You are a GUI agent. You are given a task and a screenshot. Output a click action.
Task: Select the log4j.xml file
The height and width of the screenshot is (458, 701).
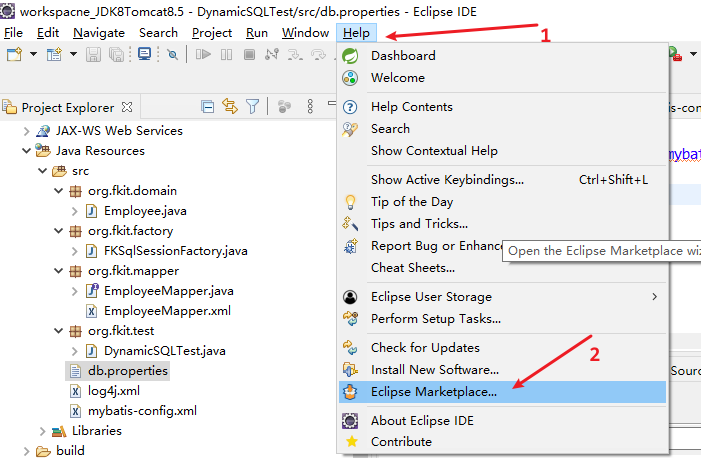[x=114, y=391]
